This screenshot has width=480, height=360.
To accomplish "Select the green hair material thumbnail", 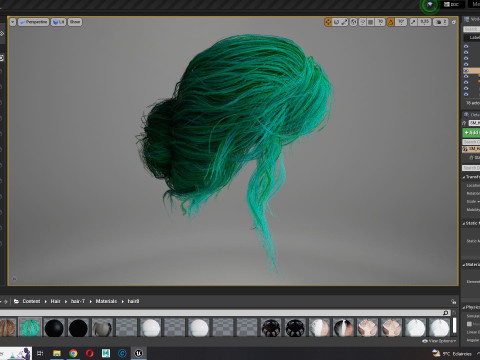I will click(x=30, y=328).
